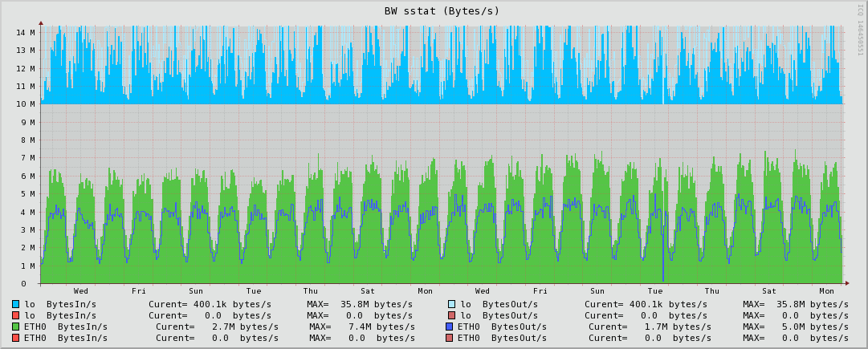Click the red swatch beside lo BytesIn/s
Image resolution: width=868 pixels, height=349 pixels.
(x=15, y=316)
